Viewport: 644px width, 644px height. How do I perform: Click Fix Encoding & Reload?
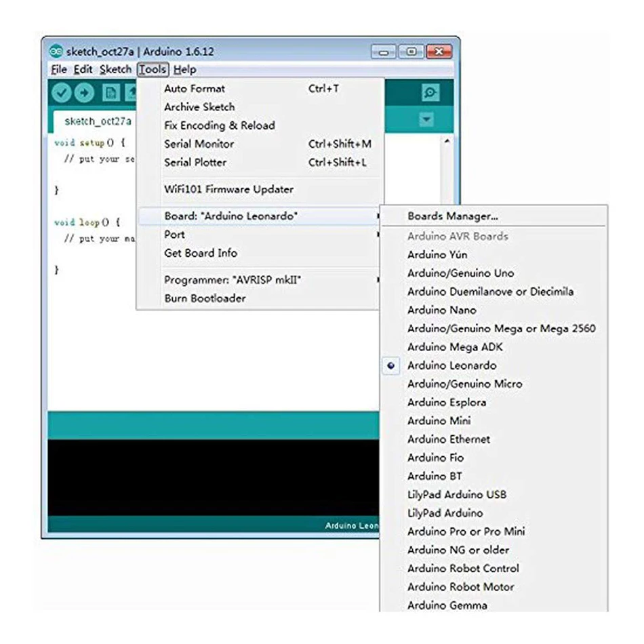[259, 125]
